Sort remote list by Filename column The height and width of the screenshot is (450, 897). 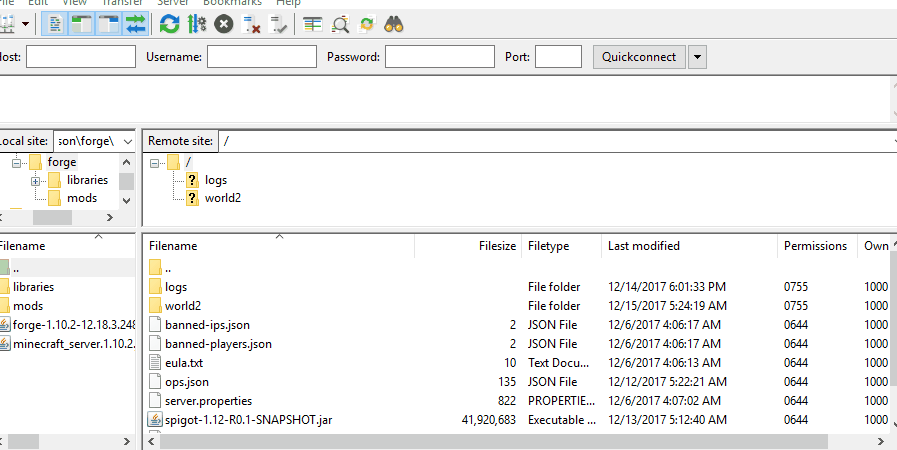pyautogui.click(x=279, y=246)
